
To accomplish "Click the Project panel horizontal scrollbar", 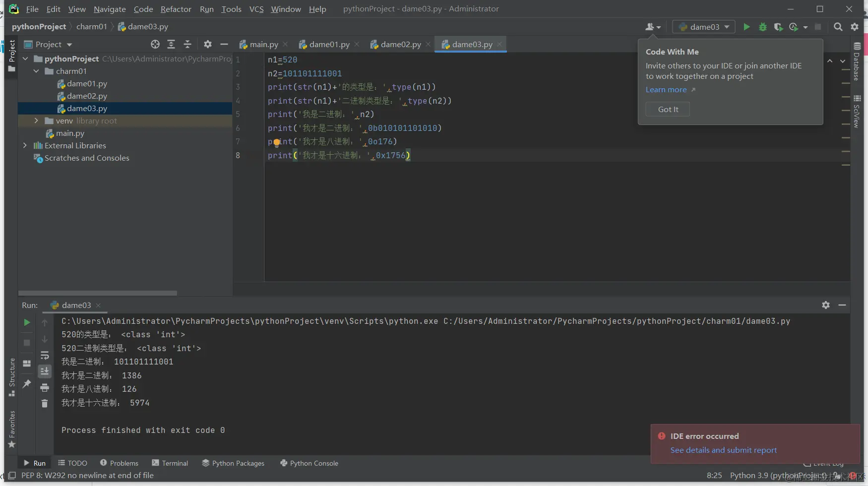I will 97,293.
